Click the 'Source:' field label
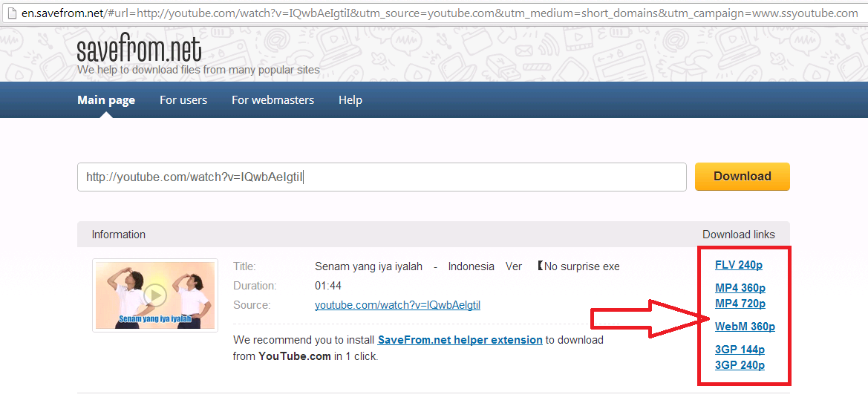The image size is (868, 406). point(251,305)
